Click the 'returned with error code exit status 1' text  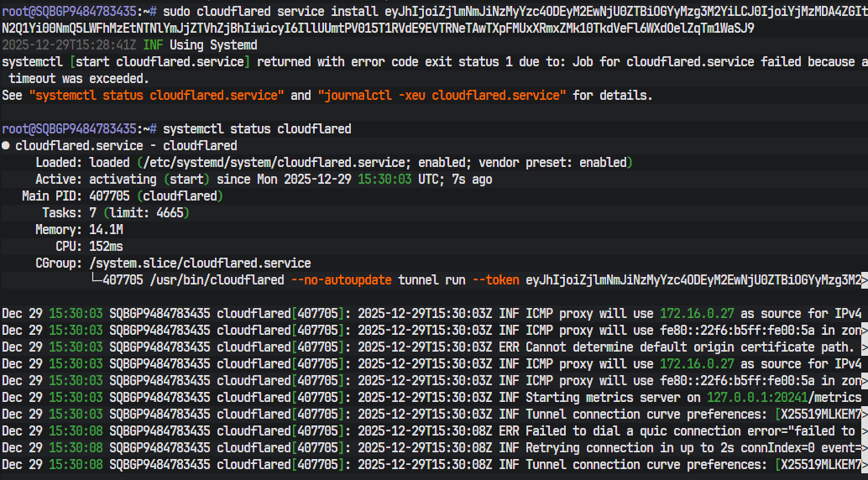pos(384,61)
